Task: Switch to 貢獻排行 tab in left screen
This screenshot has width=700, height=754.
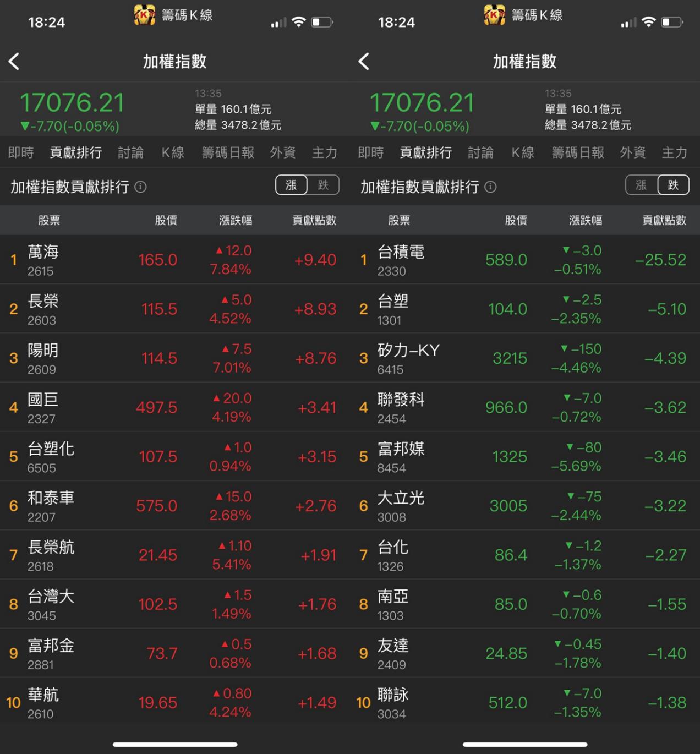Action: pos(76,152)
